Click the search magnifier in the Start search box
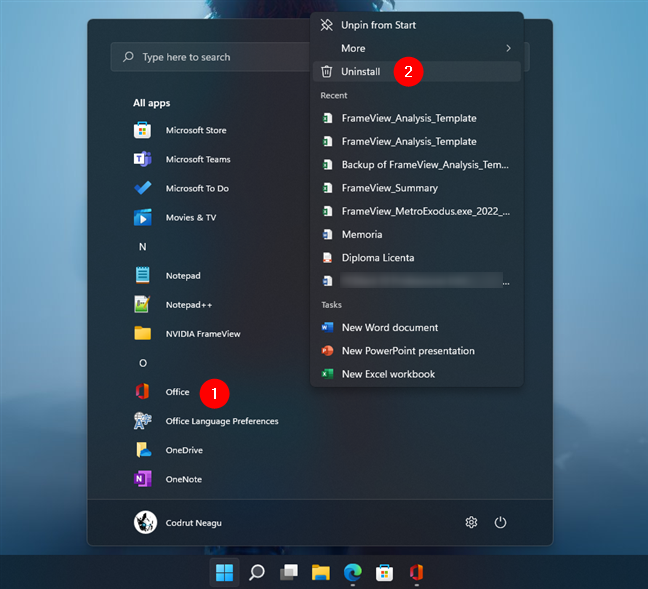 click(128, 57)
